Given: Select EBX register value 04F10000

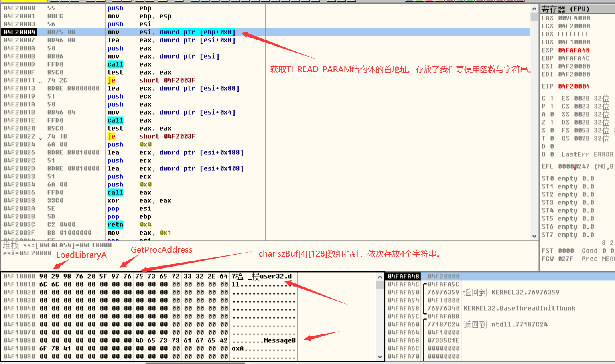Looking at the screenshot, I should point(574,42).
